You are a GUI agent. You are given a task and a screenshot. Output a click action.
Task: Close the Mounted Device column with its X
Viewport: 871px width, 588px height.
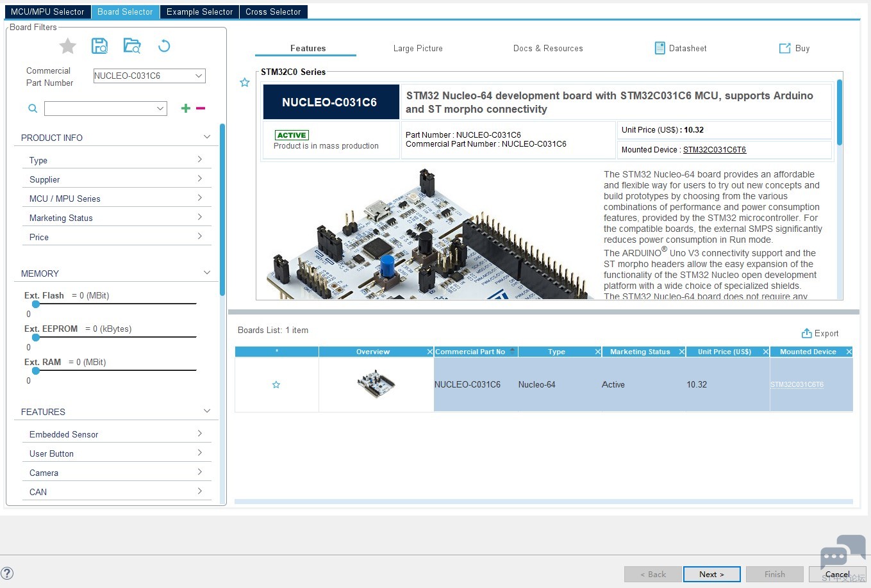click(x=849, y=352)
